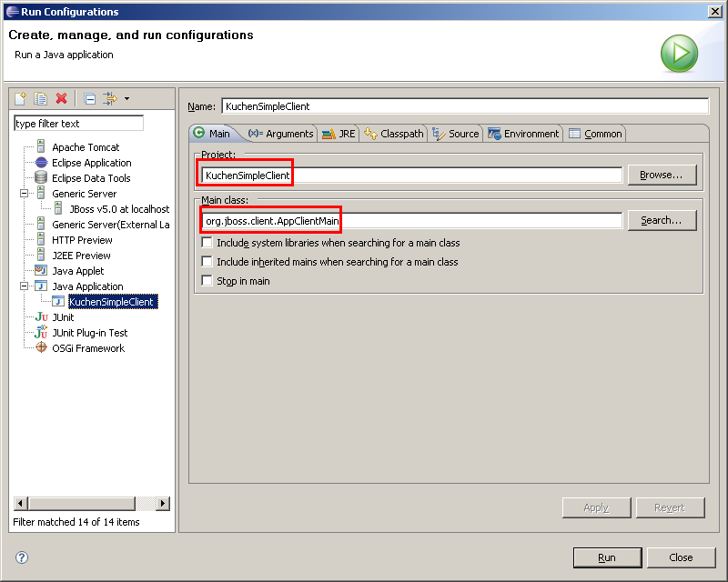Screen dimensions: 728x582
Task: Click the Run button
Action: tap(607, 557)
